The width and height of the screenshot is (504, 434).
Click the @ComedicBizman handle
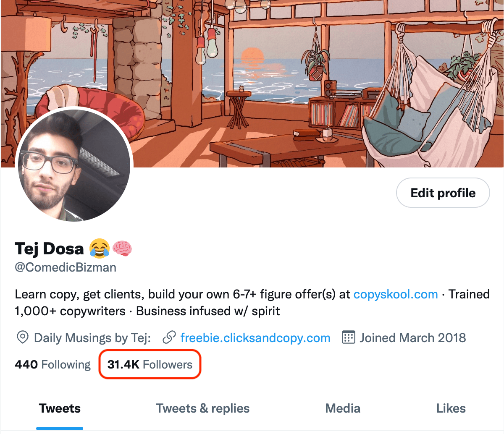coord(66,267)
